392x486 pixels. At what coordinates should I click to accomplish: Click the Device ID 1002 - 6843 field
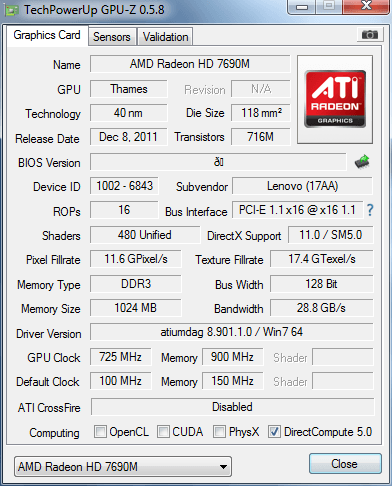[x=124, y=186]
